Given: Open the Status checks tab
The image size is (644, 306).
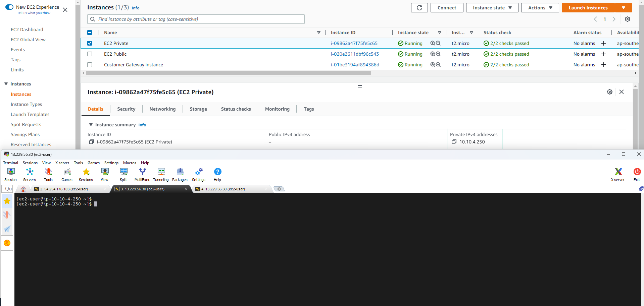Looking at the screenshot, I should tap(236, 109).
